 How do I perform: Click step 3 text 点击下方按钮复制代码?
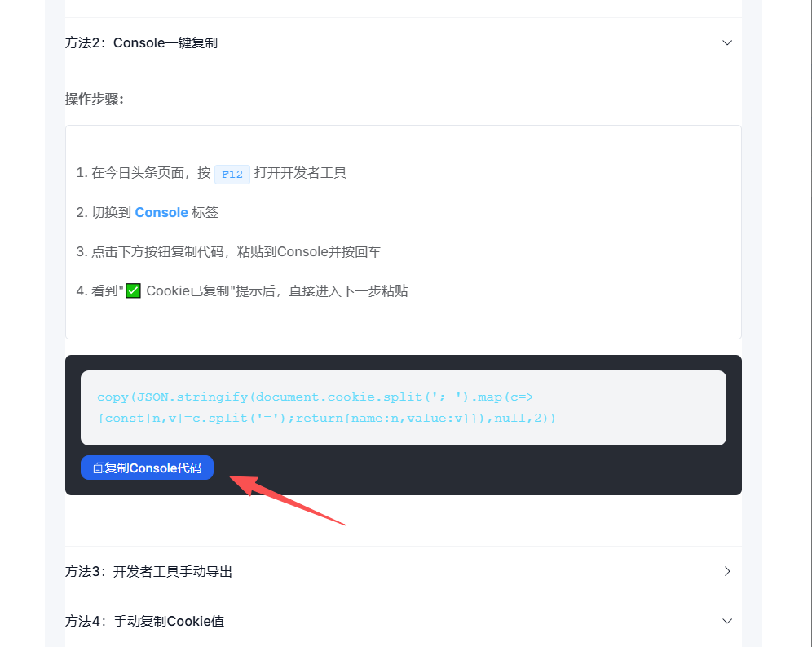click(x=157, y=252)
